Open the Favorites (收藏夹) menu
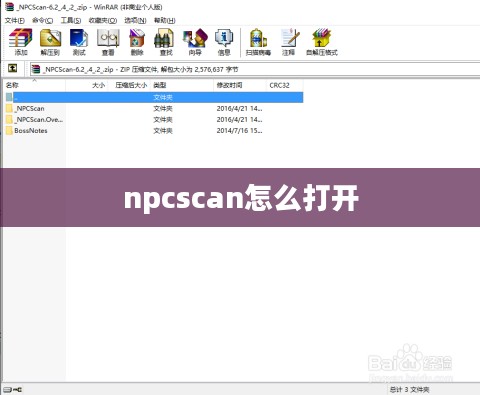The height and width of the screenshot is (395, 480). pos(103,20)
